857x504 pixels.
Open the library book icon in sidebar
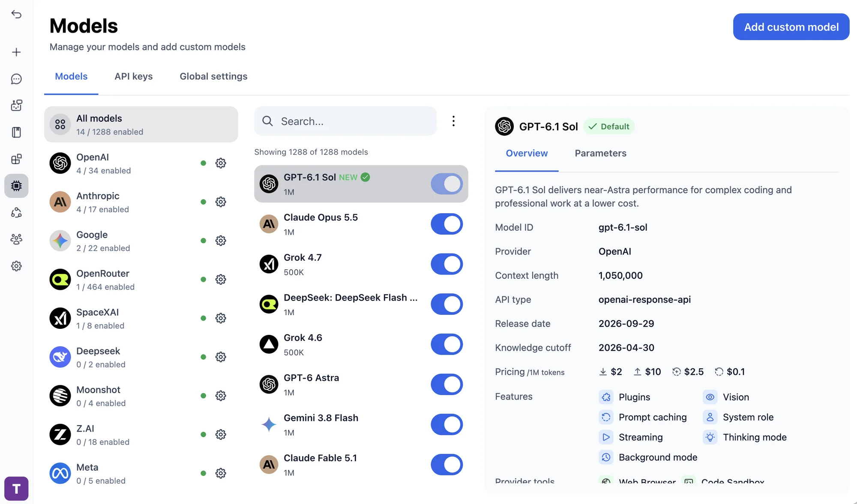point(16,132)
